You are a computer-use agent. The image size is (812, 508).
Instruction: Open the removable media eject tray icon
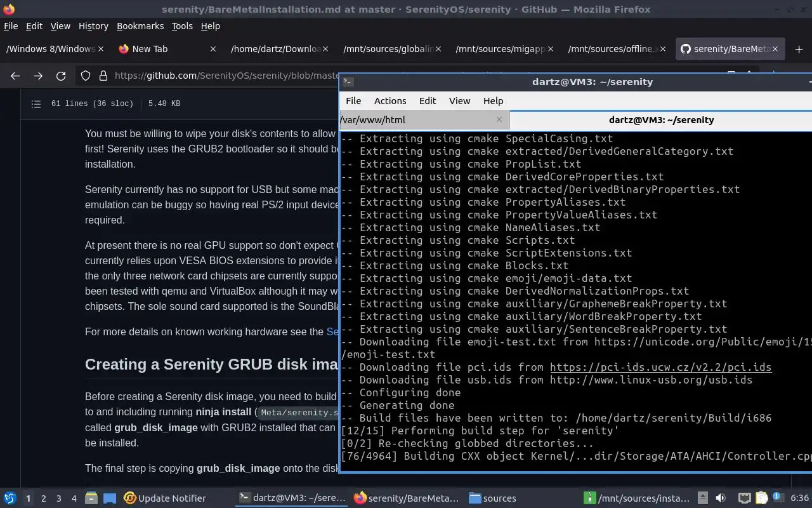coord(702,498)
